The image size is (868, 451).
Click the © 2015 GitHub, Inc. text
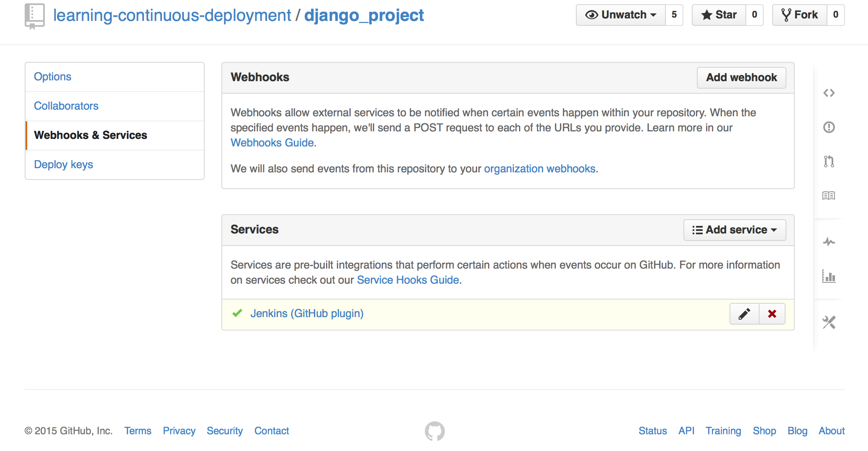69,431
